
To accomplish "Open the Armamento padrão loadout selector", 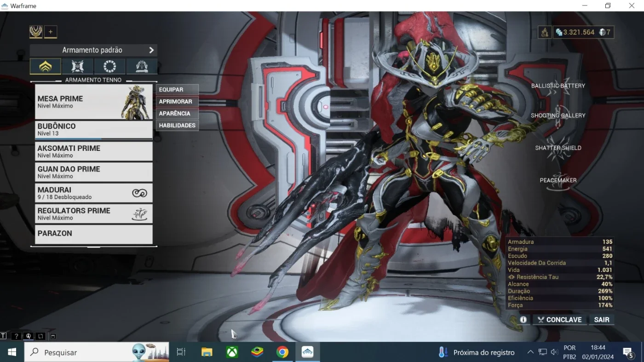I will click(x=93, y=50).
